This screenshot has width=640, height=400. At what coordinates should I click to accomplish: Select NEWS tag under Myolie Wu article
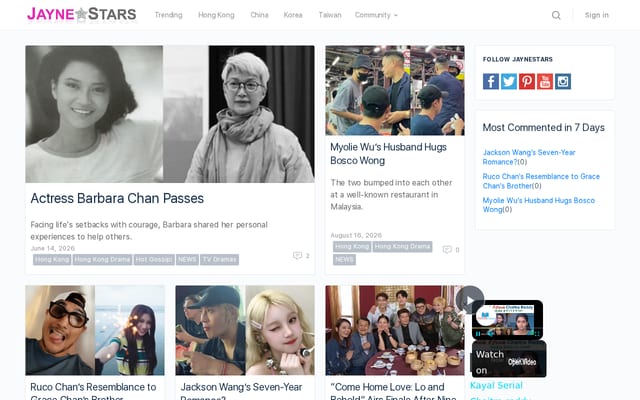tap(344, 260)
